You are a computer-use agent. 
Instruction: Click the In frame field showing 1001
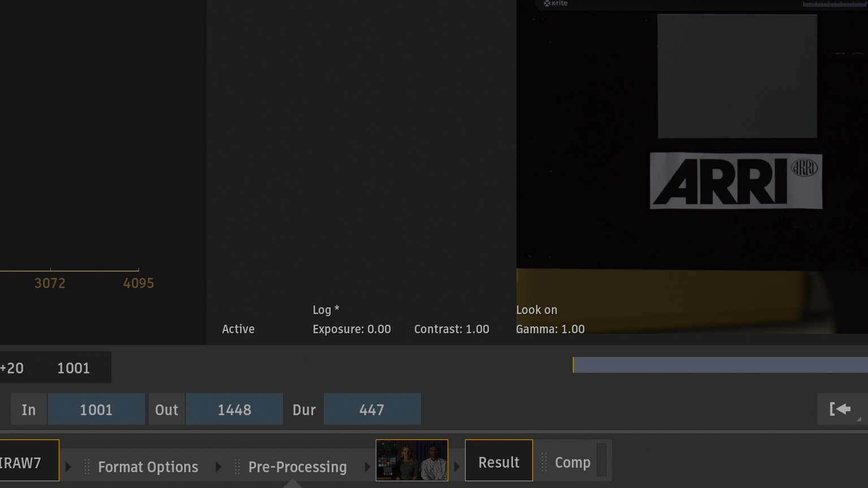tap(96, 409)
